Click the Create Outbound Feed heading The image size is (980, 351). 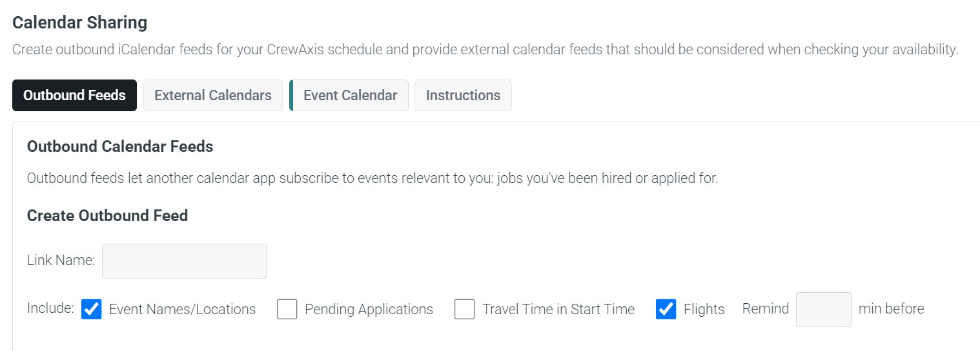point(108,216)
